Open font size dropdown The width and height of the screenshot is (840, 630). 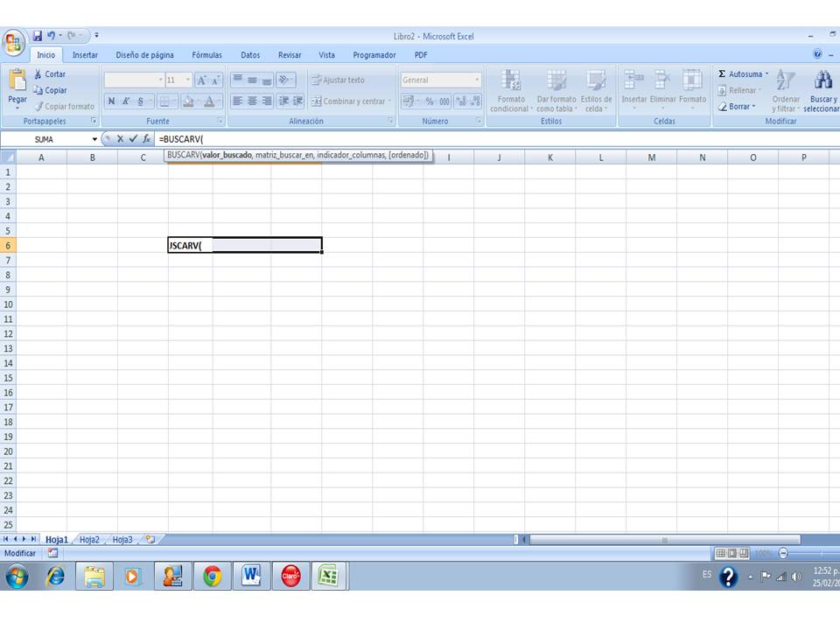[x=187, y=80]
